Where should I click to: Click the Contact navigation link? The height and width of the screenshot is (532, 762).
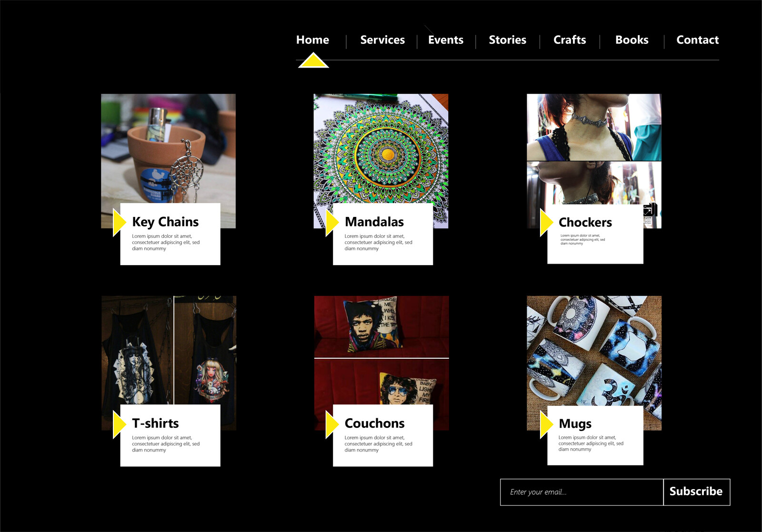pyautogui.click(x=698, y=40)
